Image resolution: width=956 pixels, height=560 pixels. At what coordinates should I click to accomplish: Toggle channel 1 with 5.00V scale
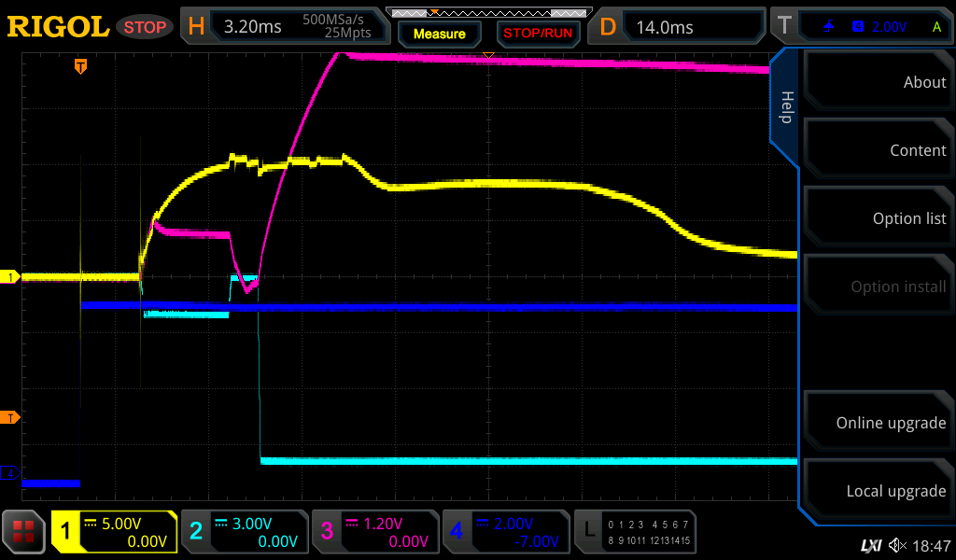pyautogui.click(x=114, y=532)
